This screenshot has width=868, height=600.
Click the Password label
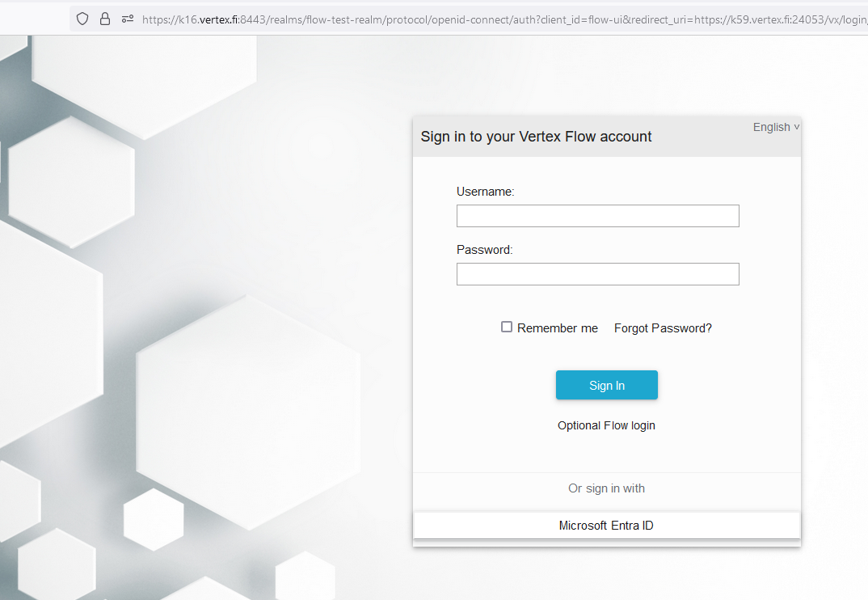point(484,250)
